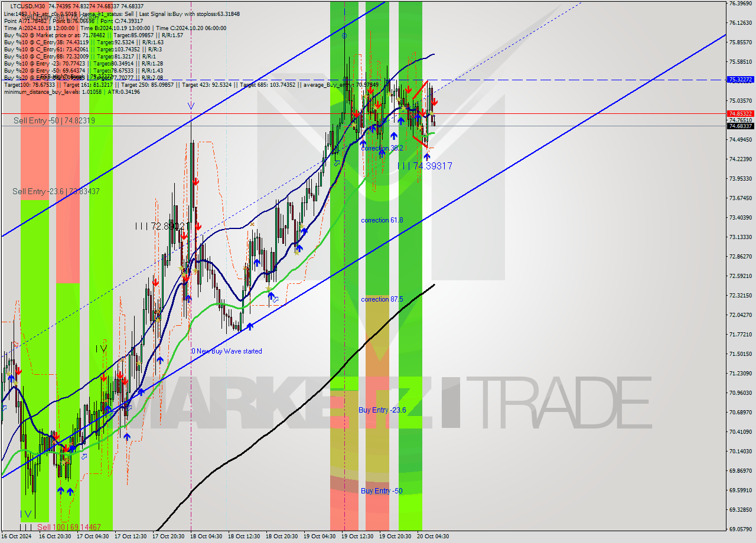Click the 'minimum_distance_buy_levels' info line
The height and width of the screenshot is (543, 756).
tap(72, 91)
